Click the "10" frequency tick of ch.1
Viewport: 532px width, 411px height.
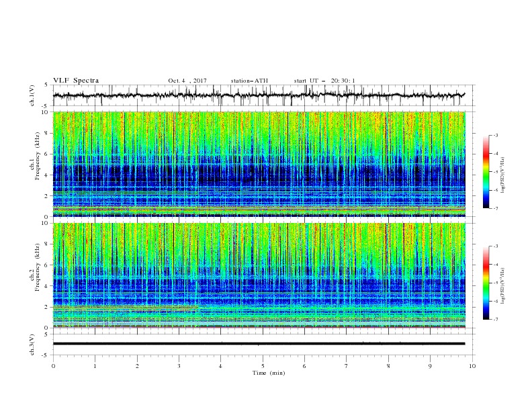pos(45,112)
